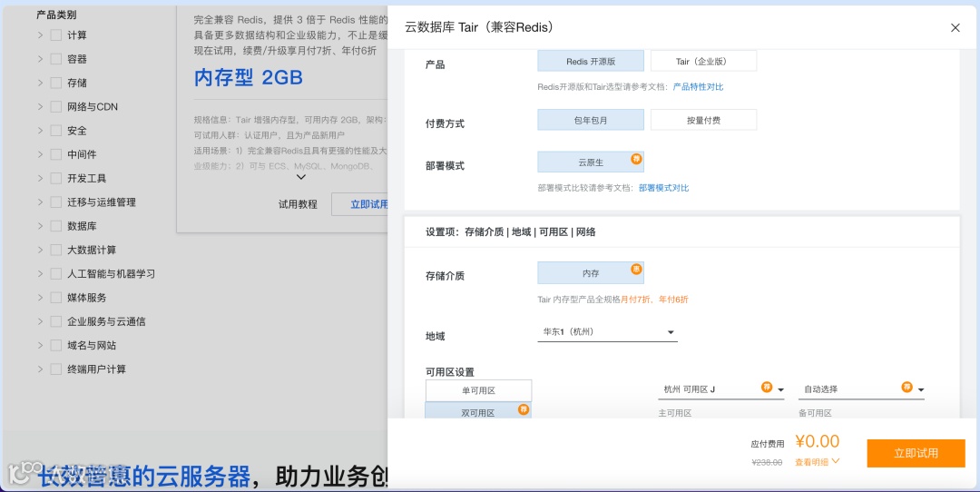This screenshot has width=980, height=492.
Task: Open the 华东1（杭州） region dropdown
Action: 607,332
